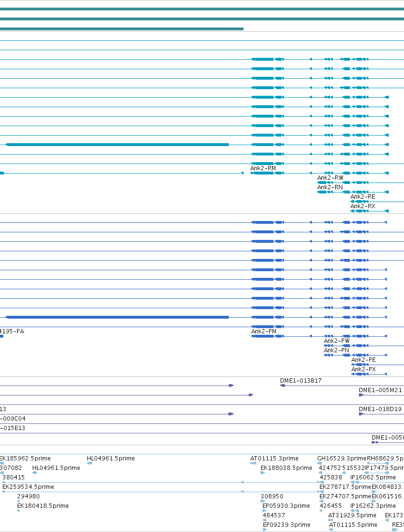Click the truncated RH68629.5p EST label

(385, 459)
